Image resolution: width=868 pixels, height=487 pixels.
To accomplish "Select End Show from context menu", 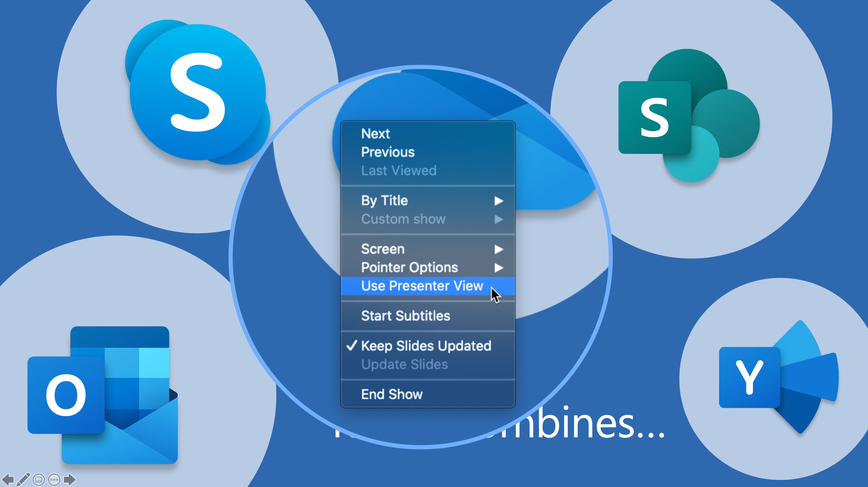I will [392, 393].
